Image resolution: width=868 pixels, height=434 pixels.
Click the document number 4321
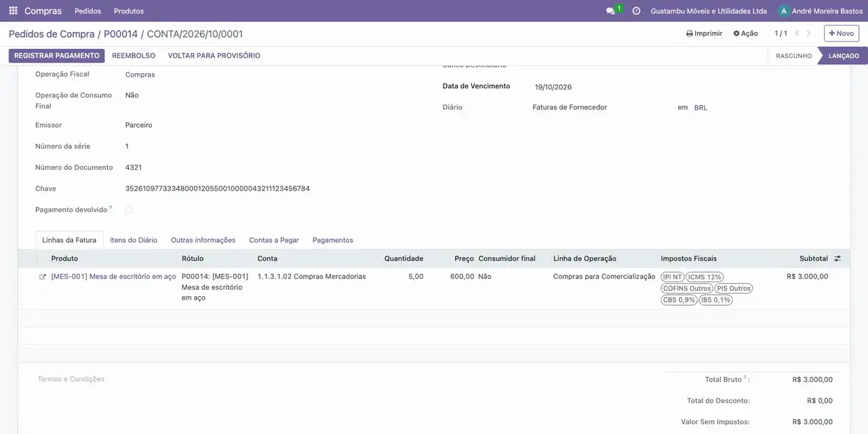134,167
